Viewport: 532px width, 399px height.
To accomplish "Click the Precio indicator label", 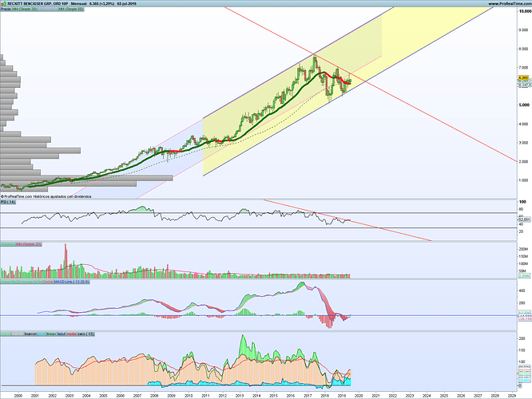I will [6, 9].
